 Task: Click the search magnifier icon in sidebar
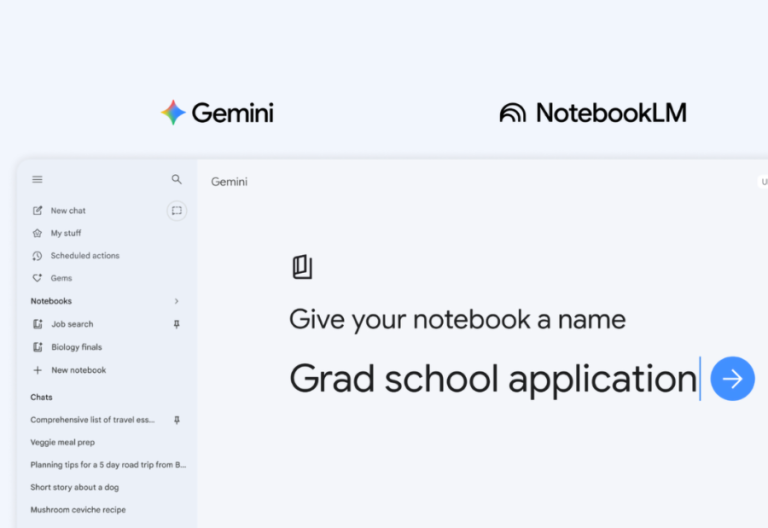176,179
